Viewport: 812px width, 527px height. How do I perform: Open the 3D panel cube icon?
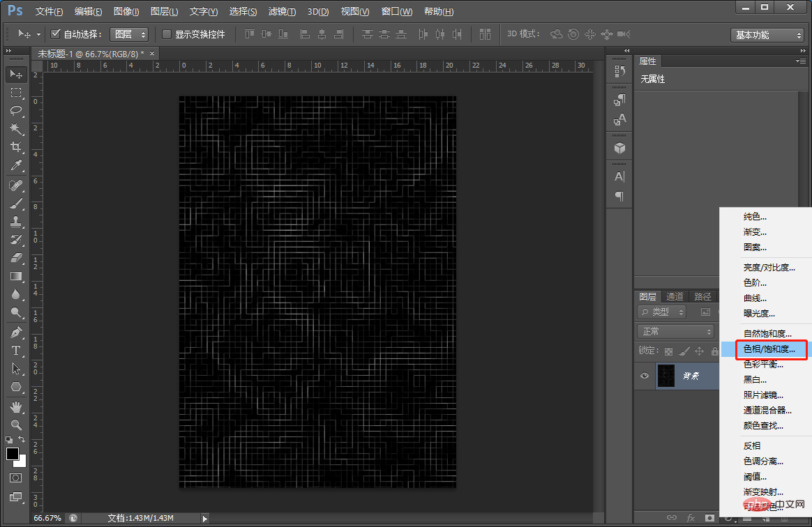click(619, 148)
